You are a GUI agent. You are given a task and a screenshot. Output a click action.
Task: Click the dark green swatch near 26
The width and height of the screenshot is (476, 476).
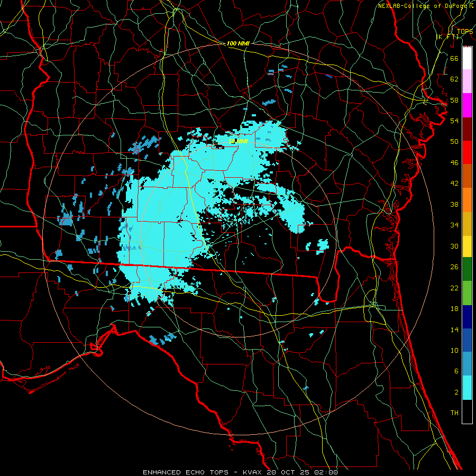click(x=467, y=269)
